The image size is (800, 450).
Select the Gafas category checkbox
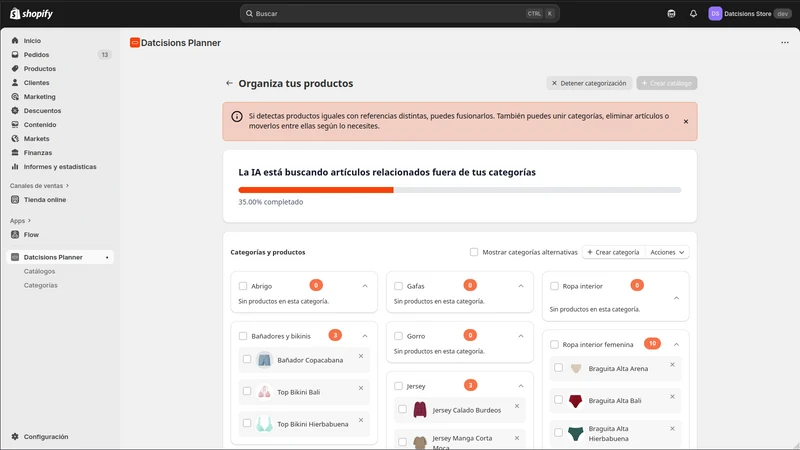pyautogui.click(x=398, y=286)
